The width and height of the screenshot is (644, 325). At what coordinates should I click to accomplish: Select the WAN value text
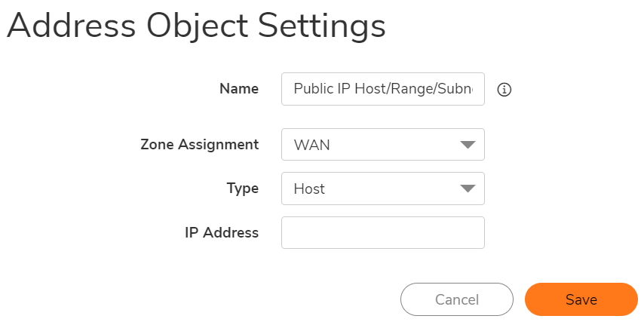311,145
